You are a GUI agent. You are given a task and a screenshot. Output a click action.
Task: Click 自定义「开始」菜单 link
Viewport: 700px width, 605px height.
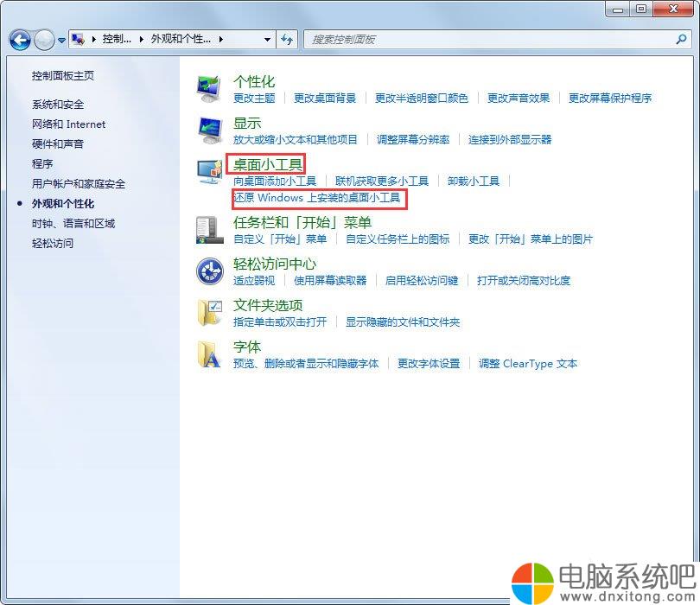[x=280, y=239]
